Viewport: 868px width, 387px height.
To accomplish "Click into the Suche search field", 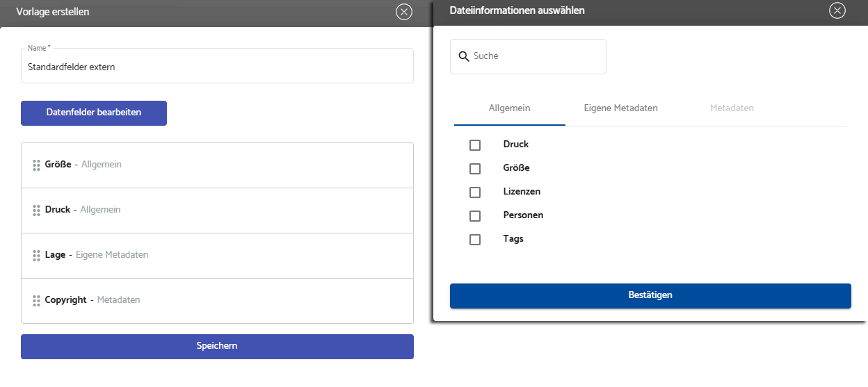I will point(536,56).
